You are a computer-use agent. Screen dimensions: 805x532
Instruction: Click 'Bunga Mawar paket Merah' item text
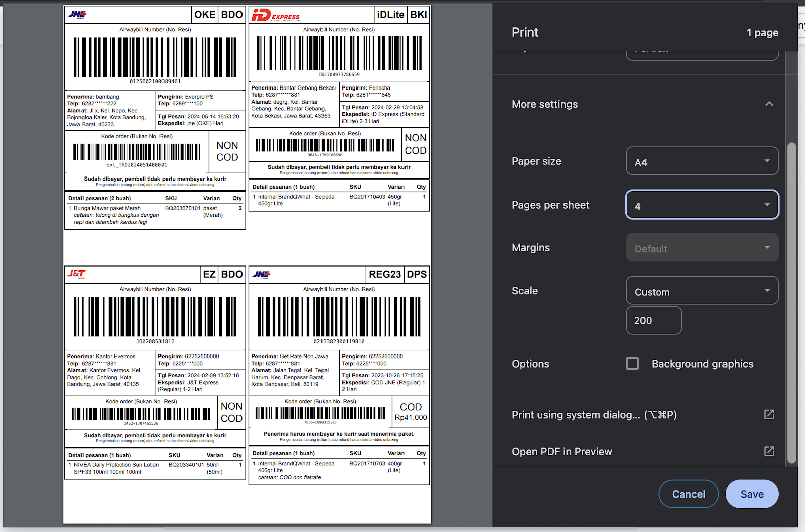pyautogui.click(x=107, y=208)
